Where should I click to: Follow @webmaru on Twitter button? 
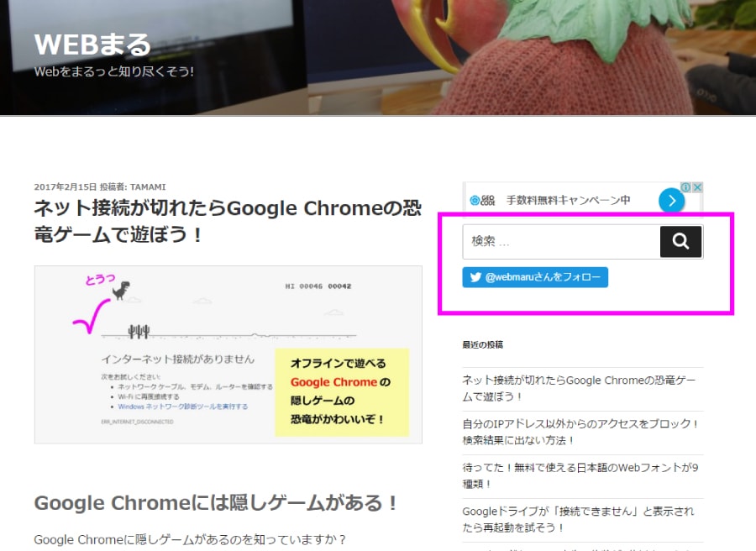point(535,277)
